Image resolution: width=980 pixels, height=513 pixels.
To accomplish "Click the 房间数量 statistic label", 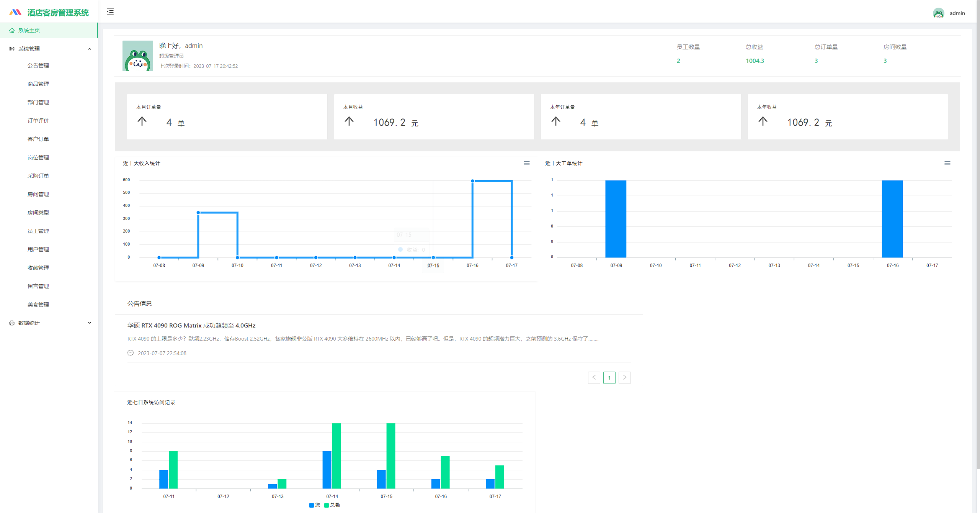I will (895, 47).
